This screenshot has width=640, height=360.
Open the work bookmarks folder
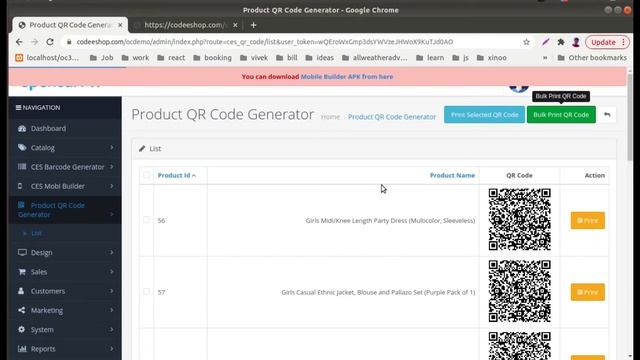(x=136, y=58)
